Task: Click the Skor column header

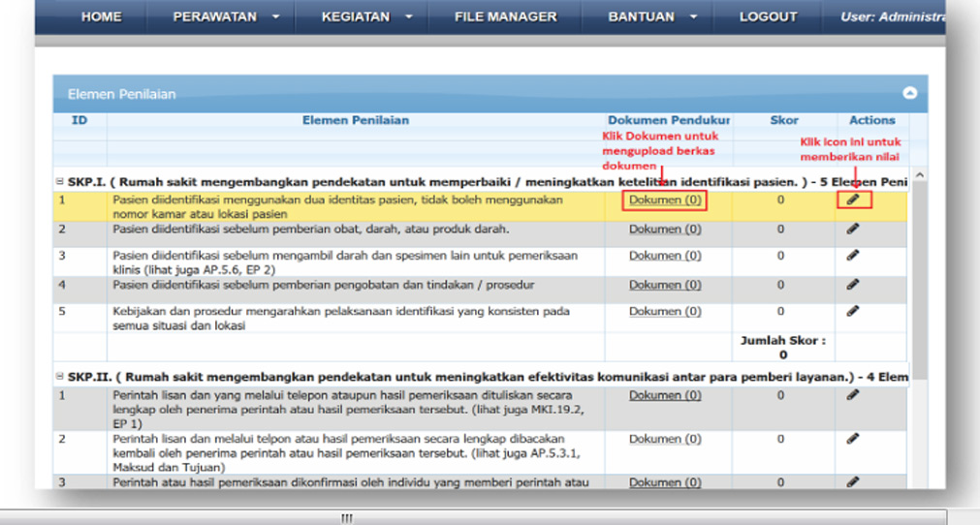Action: coord(784,120)
